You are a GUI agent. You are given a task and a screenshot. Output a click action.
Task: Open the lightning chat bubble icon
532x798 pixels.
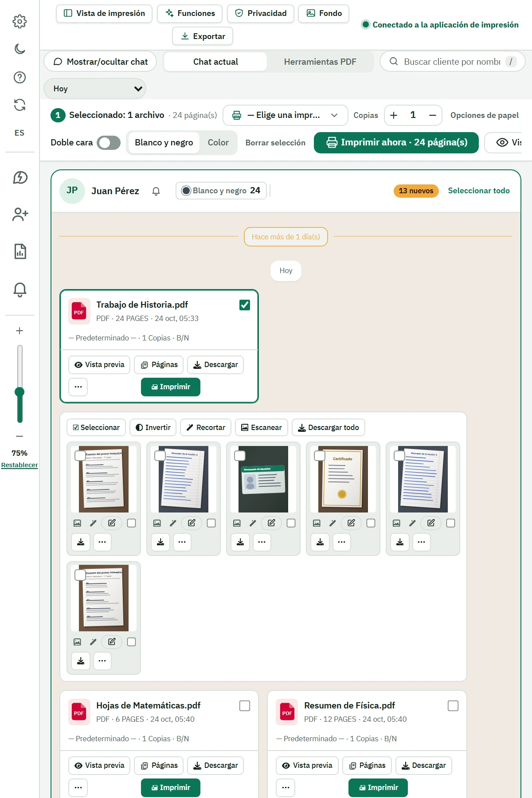click(x=20, y=177)
